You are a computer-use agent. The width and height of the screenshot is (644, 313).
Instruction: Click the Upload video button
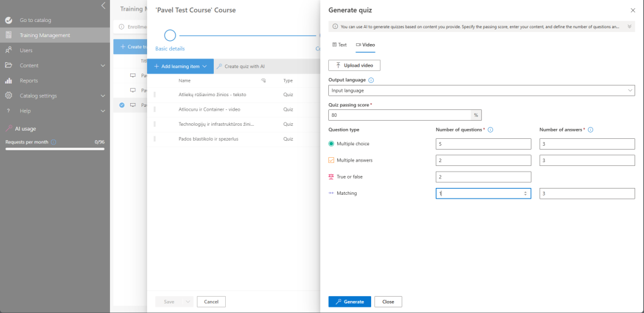(x=354, y=65)
